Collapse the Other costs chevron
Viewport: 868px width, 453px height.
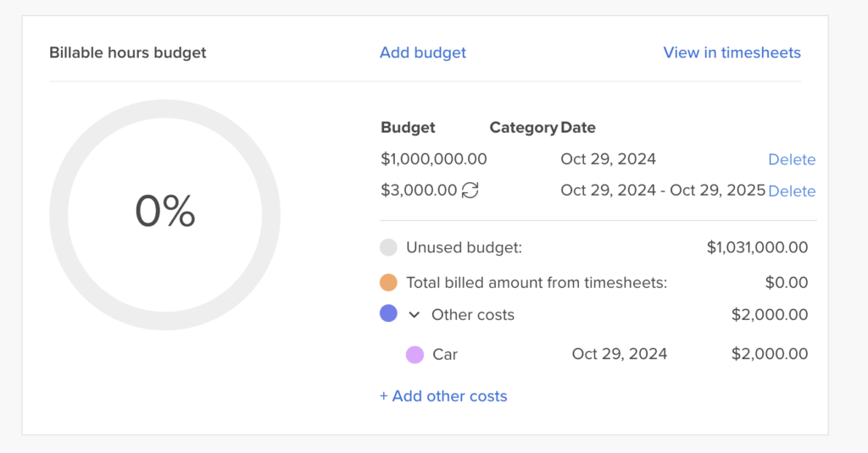tap(414, 315)
